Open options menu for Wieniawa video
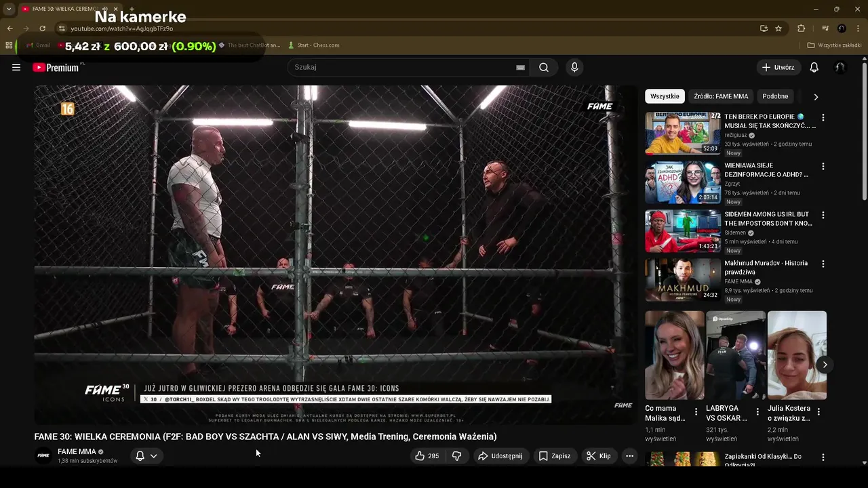 pos(823,166)
